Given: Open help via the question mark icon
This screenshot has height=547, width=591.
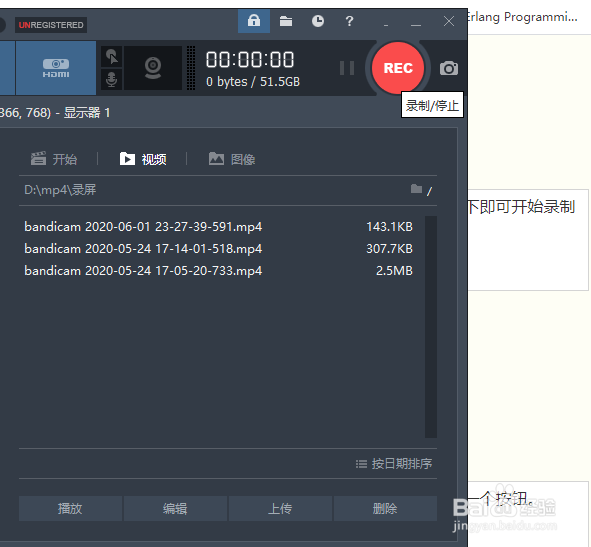Looking at the screenshot, I should tap(349, 21).
